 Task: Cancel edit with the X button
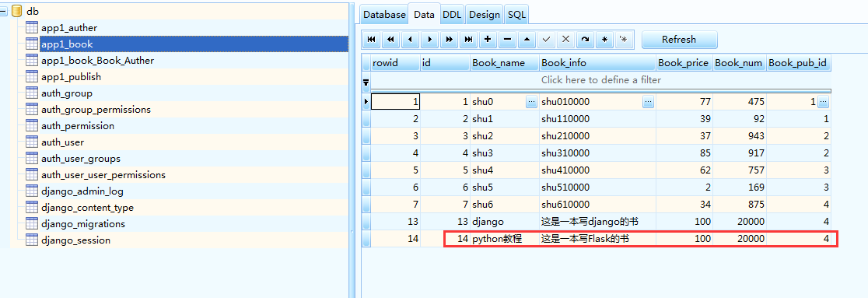pos(565,40)
